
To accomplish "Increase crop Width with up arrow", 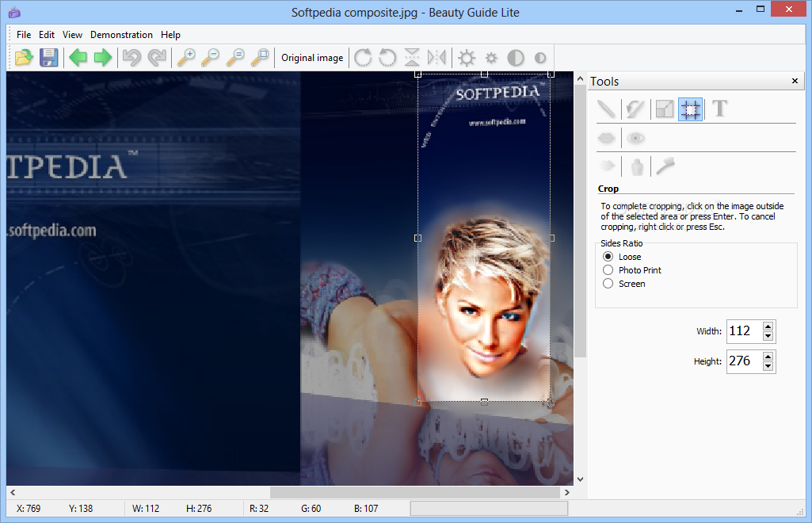I will coord(768,326).
